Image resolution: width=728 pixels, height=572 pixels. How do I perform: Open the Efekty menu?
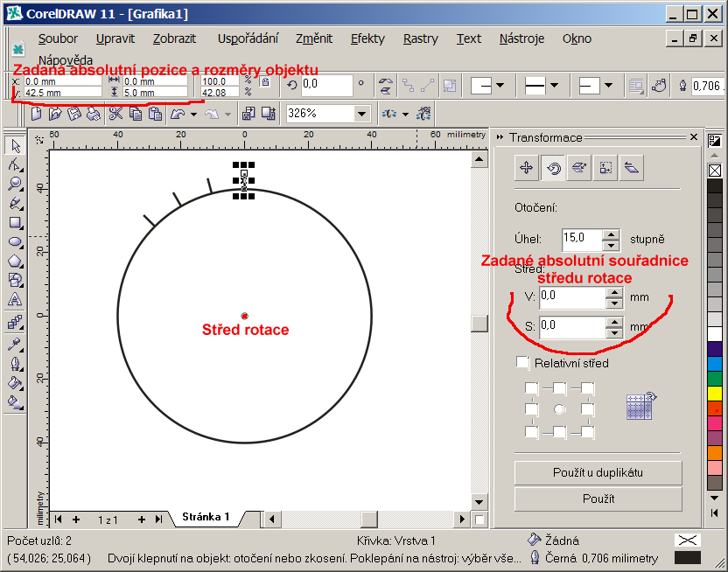tap(367, 39)
